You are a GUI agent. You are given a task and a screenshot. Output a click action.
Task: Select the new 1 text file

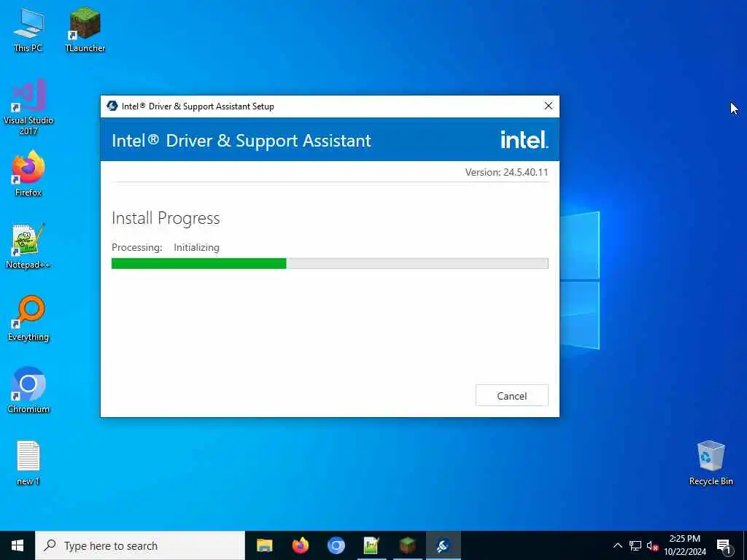click(28, 463)
